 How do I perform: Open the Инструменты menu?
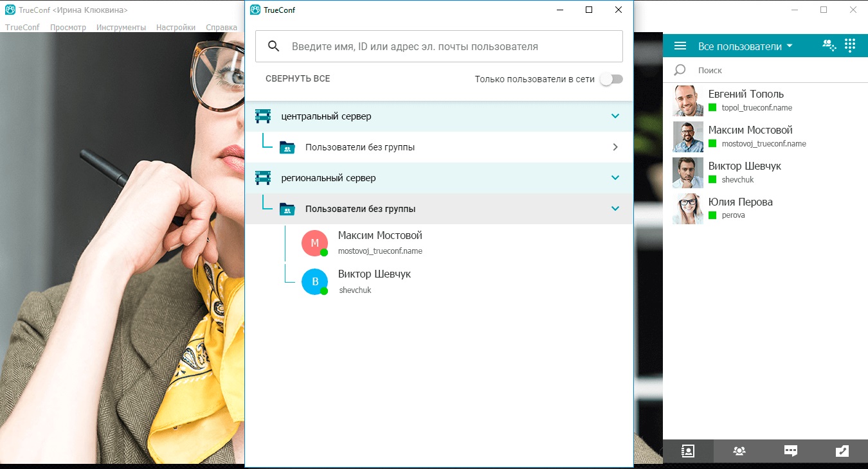[121, 28]
